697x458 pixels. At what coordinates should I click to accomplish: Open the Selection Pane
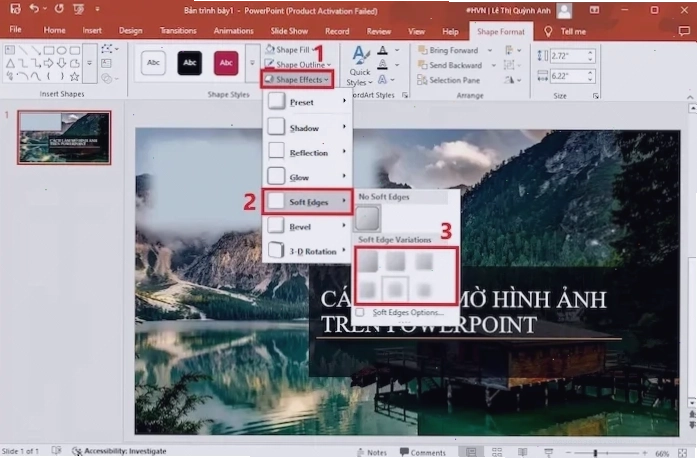pyautogui.click(x=449, y=80)
